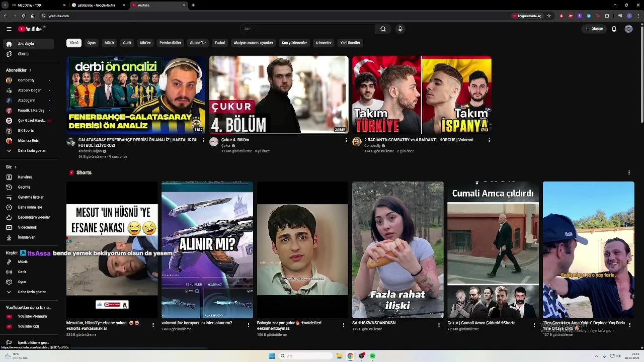Expand Daha fazla göster under Keşfet
The image size is (644, 362).
[28, 292]
